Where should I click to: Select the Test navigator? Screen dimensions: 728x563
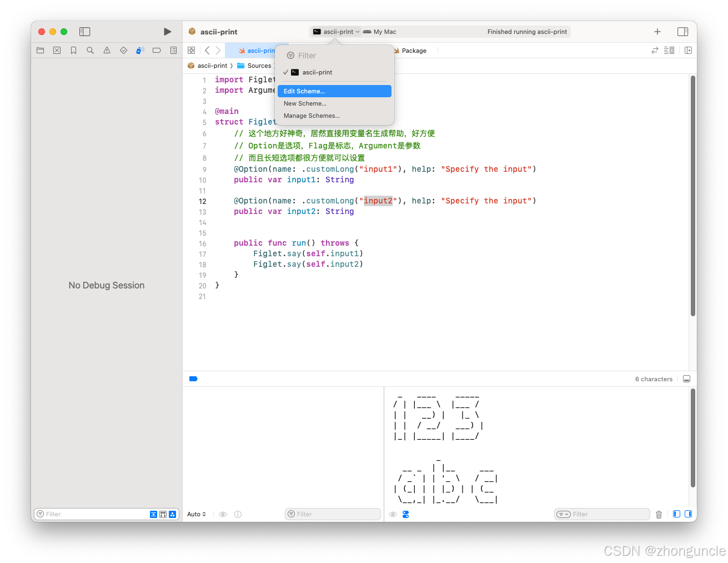pos(123,50)
